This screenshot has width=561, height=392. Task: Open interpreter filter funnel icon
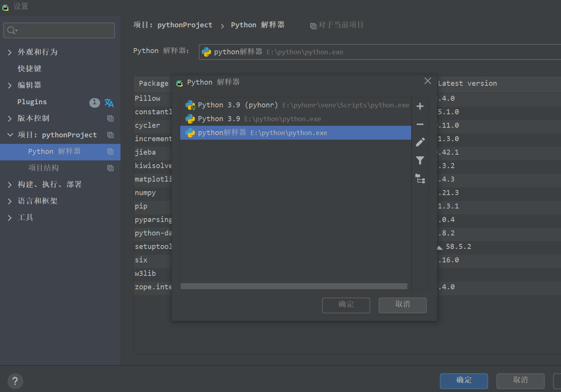pyautogui.click(x=420, y=160)
